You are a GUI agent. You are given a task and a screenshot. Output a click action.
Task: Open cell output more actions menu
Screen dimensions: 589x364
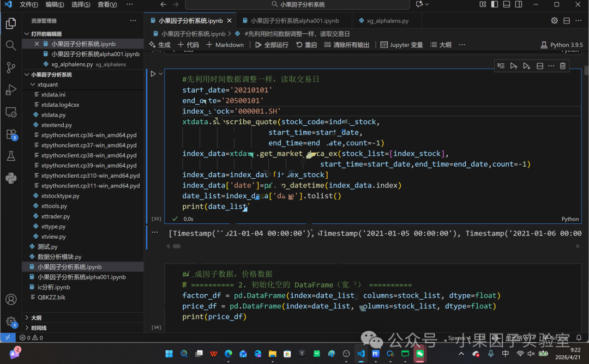pyautogui.click(x=154, y=232)
